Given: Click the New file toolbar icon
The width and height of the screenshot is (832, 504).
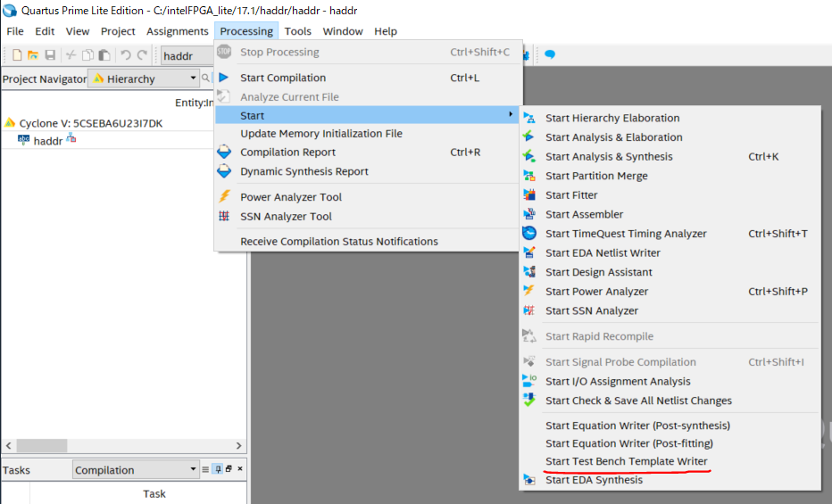Looking at the screenshot, I should (17, 55).
